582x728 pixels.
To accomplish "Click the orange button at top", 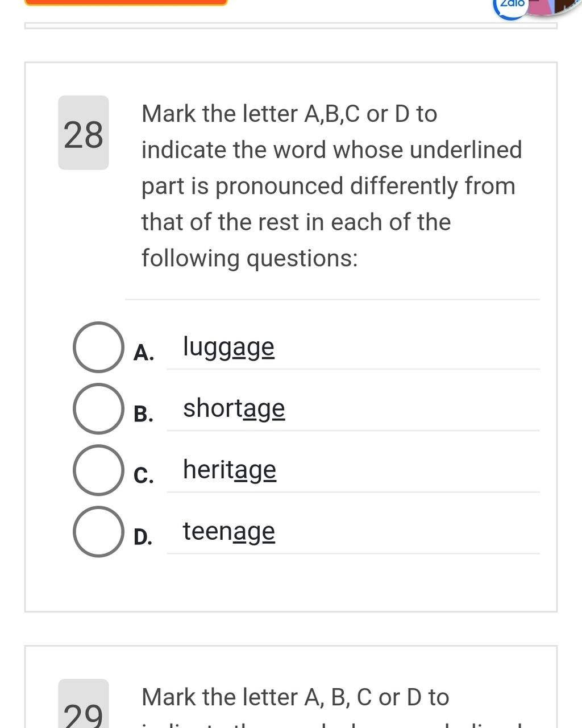I will coord(126,2).
